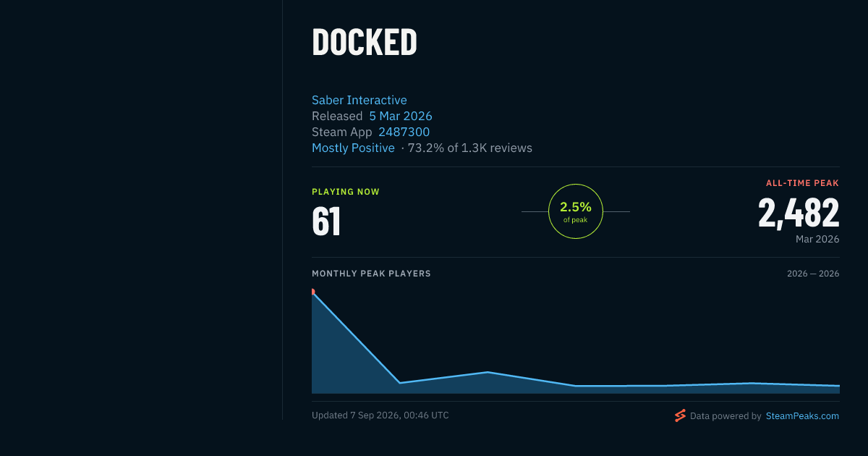
Task: Click the all-time peak value 2,482
Action: [x=799, y=213]
